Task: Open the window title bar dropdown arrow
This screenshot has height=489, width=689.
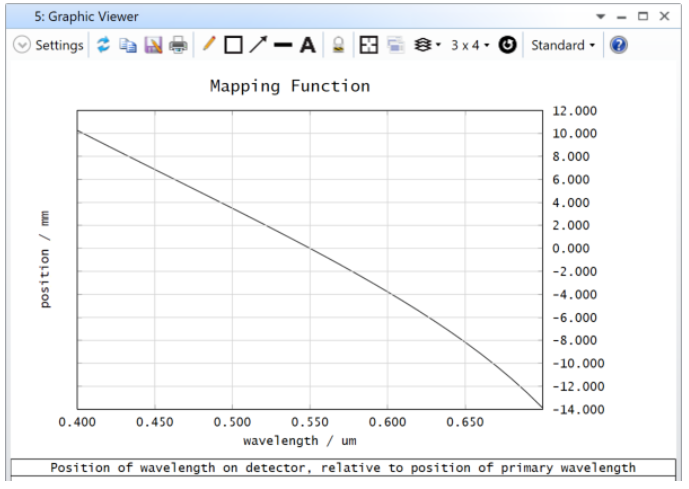Action: click(x=601, y=17)
